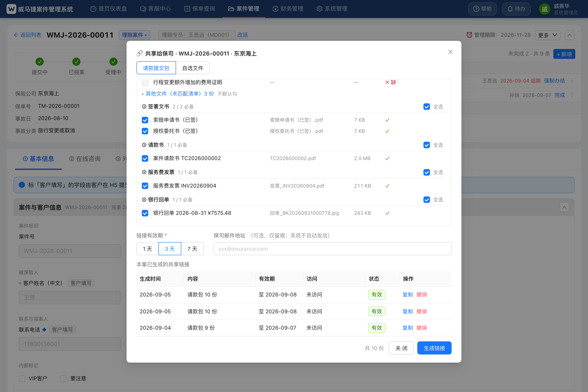The image size is (588, 392).
Task: Click the 新增 add button
Action: (564, 54)
